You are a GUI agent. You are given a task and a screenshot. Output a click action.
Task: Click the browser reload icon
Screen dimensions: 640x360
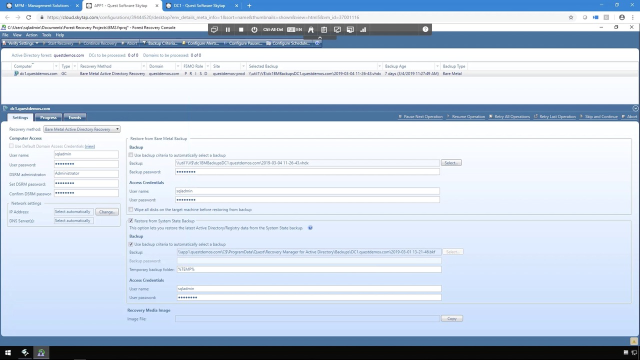click(x=28, y=17)
